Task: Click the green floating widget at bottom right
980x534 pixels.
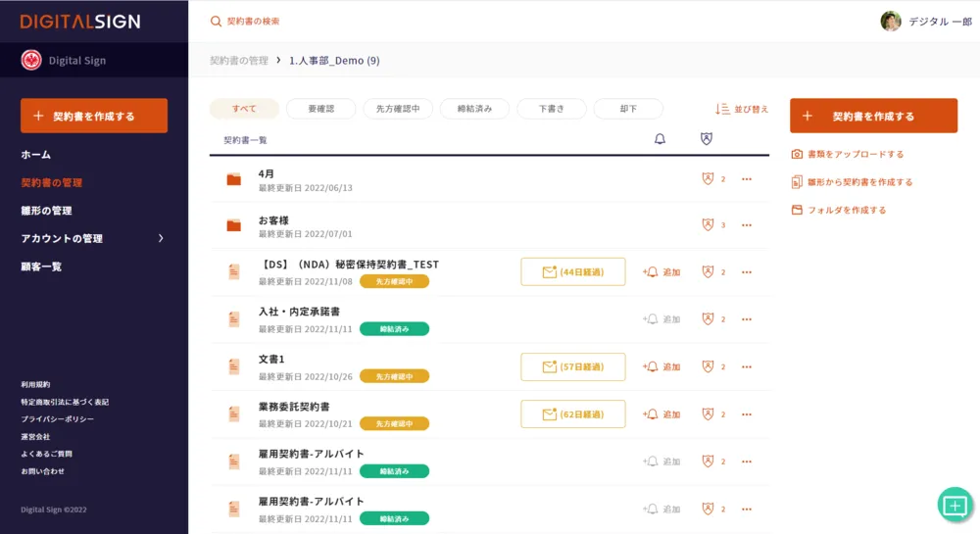Action: coord(954,504)
